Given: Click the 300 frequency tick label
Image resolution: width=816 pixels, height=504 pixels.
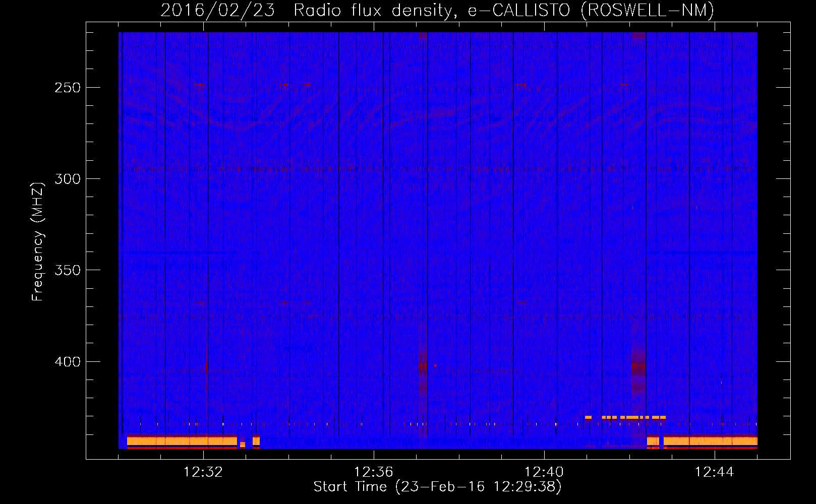Looking at the screenshot, I should [x=68, y=179].
